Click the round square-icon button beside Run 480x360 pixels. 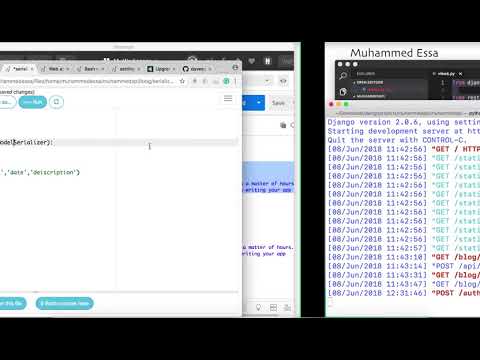click(x=56, y=102)
